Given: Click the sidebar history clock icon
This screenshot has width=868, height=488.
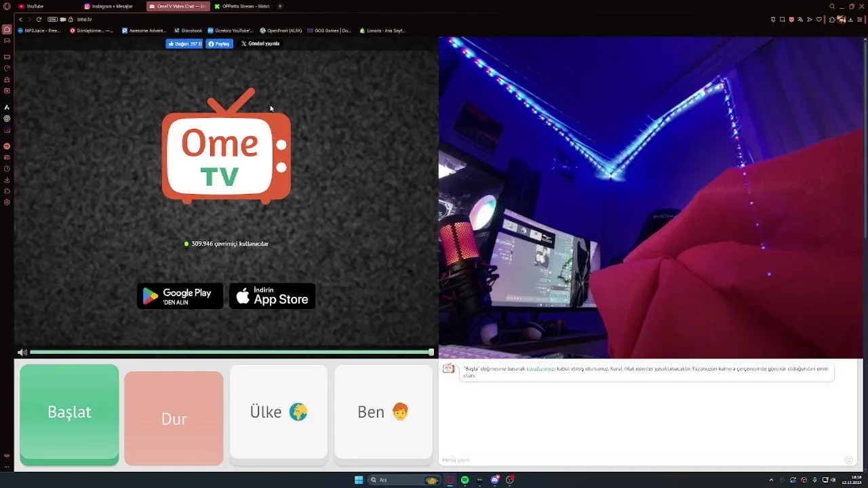Looking at the screenshot, I should (7, 168).
